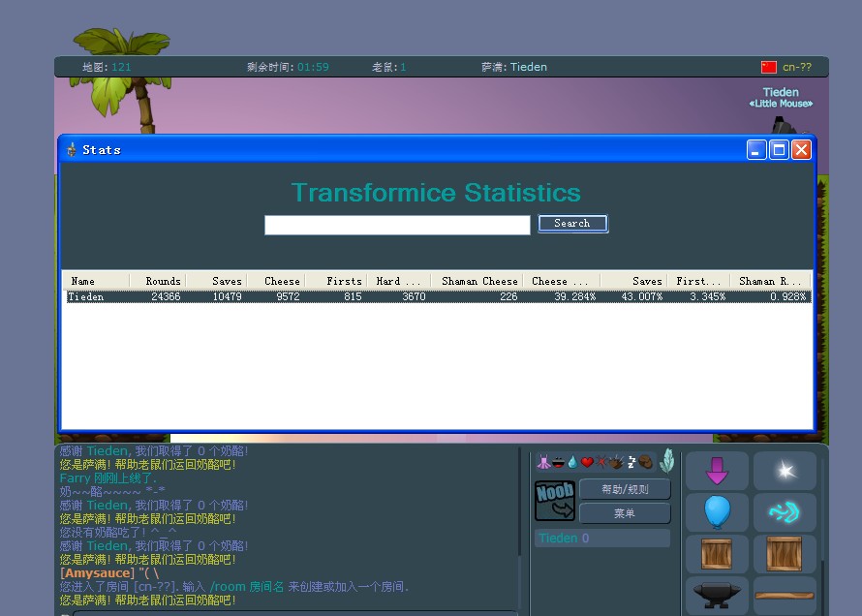Click the [Amysauce] name in chat
The image size is (862, 616).
click(x=97, y=573)
